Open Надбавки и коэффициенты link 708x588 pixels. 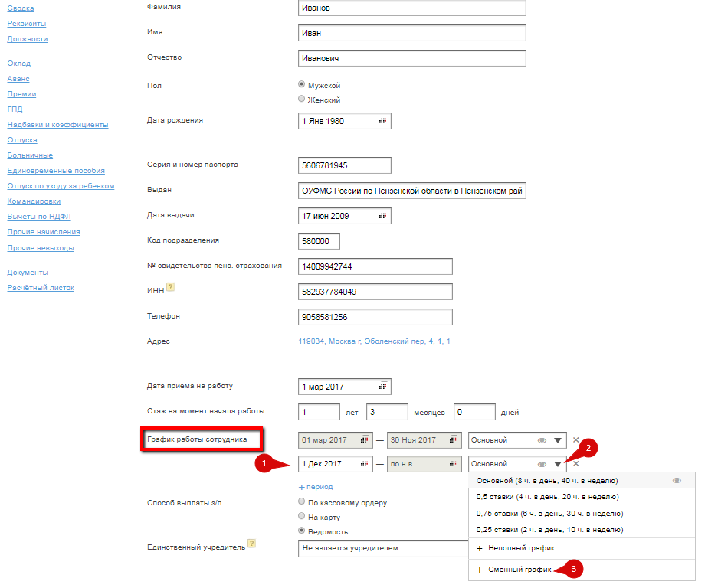pyautogui.click(x=57, y=125)
